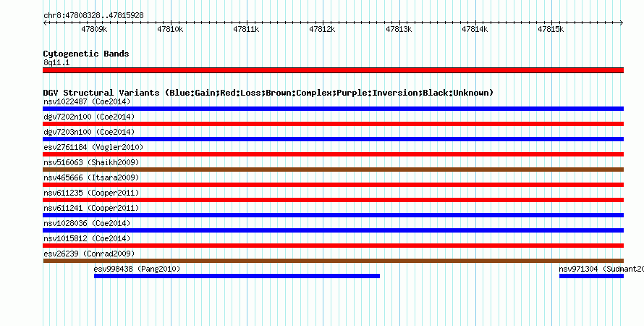Click the 47815k ruler tick label

point(551,29)
